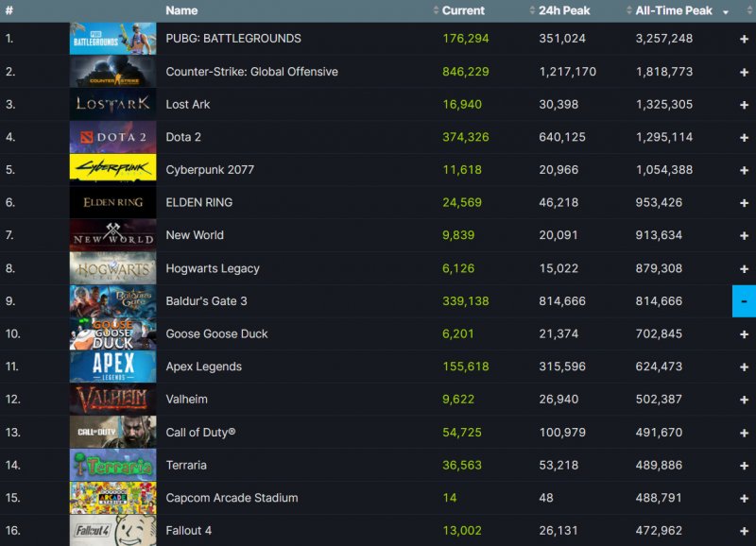Open the Fallout 4 game icon
The image size is (756, 546).
(x=112, y=530)
